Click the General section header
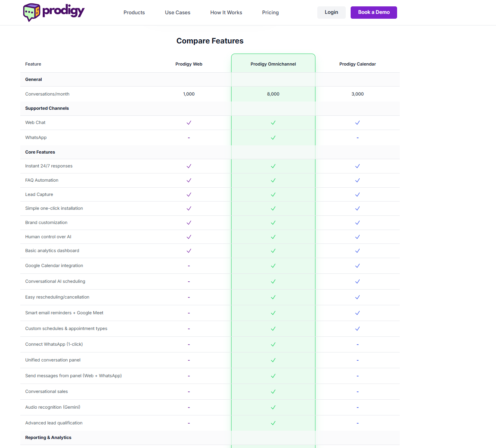496x448 pixels. pyautogui.click(x=33, y=79)
